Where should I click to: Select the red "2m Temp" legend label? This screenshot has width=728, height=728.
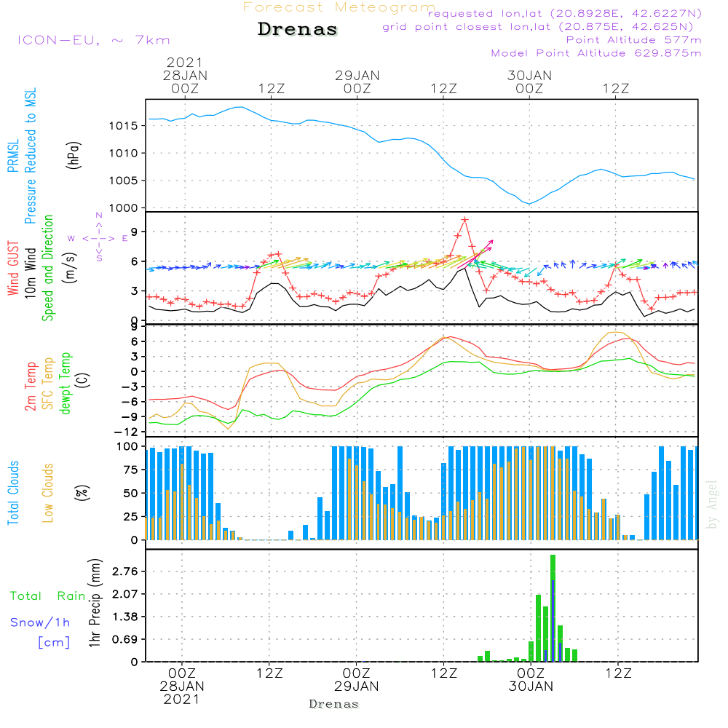click(30, 387)
